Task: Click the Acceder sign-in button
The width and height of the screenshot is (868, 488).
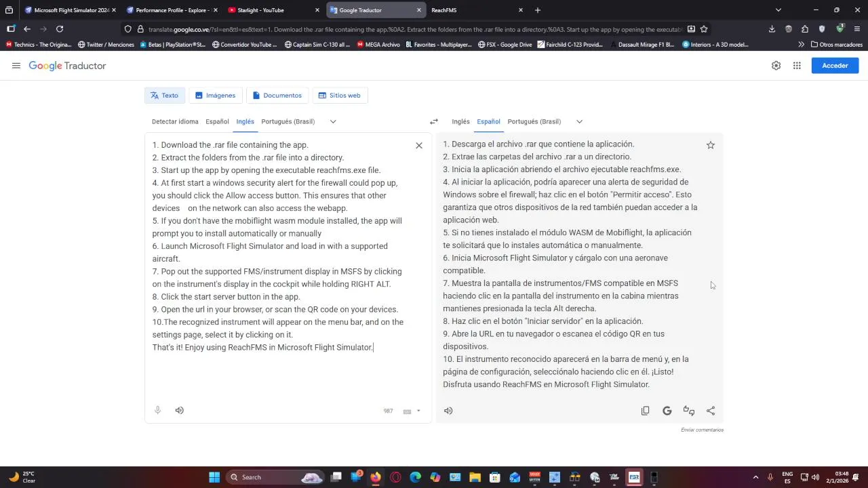Action: [835, 66]
